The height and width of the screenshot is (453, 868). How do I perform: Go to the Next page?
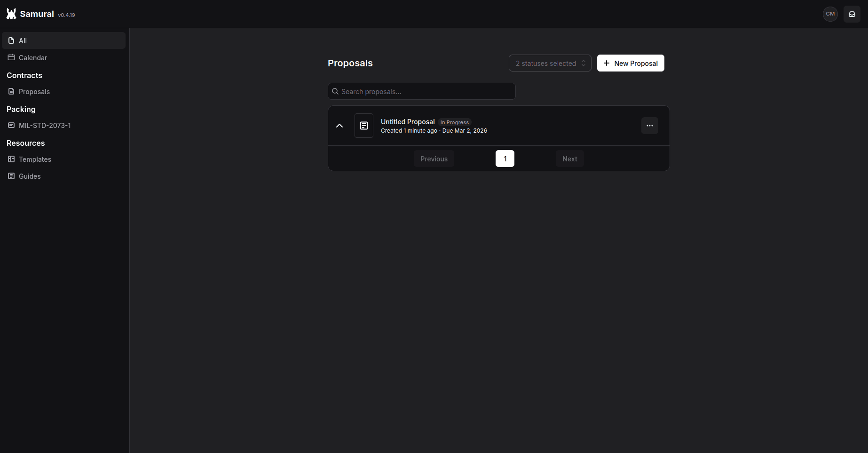(x=569, y=159)
